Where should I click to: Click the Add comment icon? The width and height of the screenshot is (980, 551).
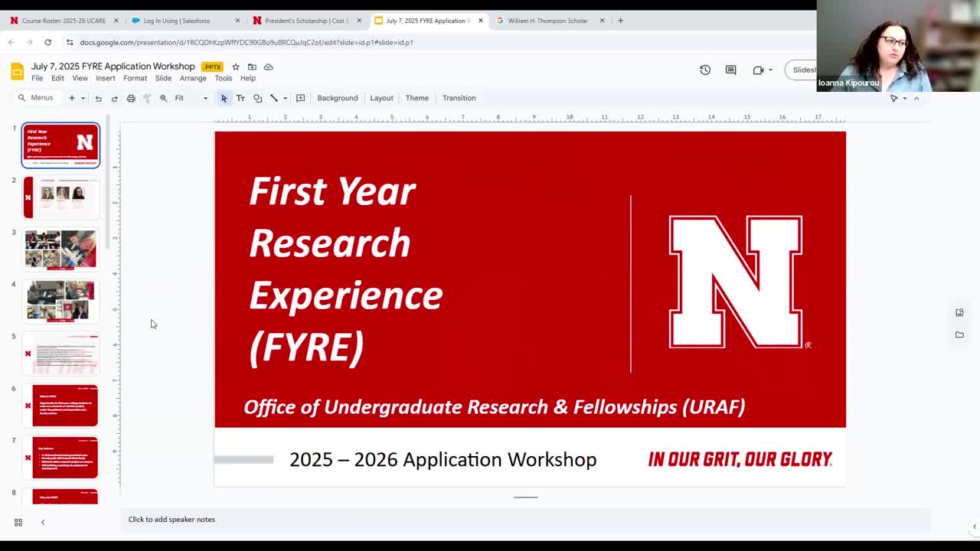pyautogui.click(x=300, y=98)
